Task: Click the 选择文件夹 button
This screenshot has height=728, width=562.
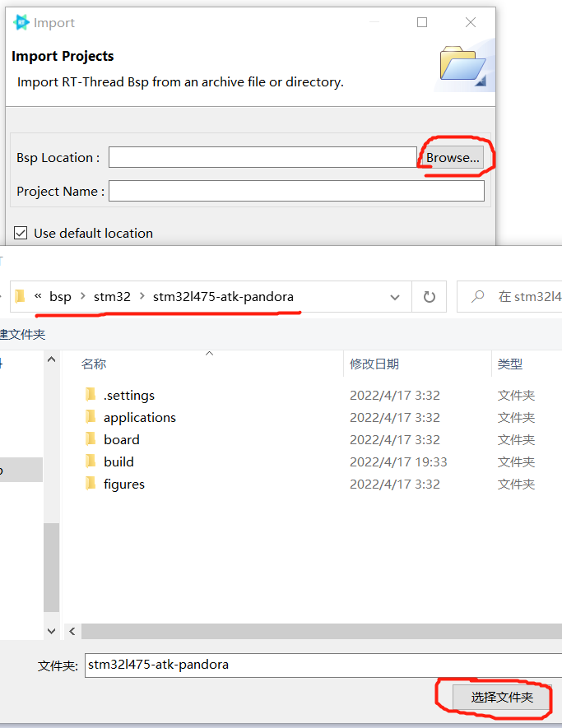Action: pos(502,697)
